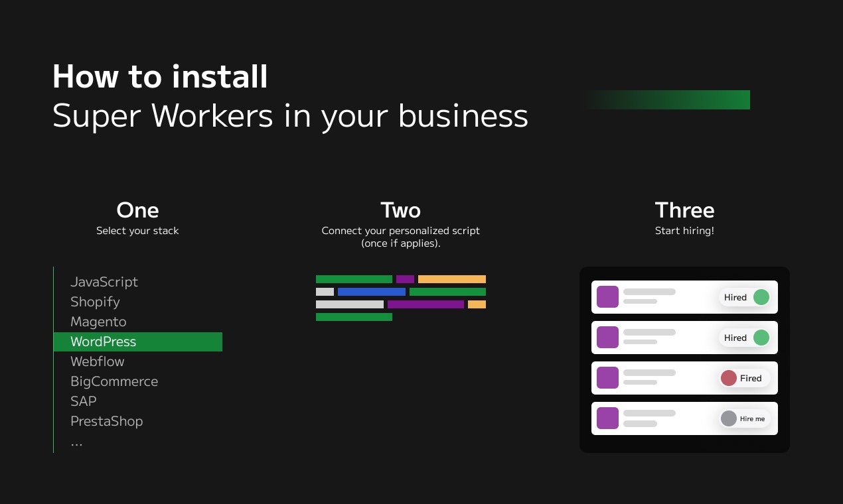The height and width of the screenshot is (504, 843).
Task: Pick SAP in the stack list
Action: click(x=84, y=401)
